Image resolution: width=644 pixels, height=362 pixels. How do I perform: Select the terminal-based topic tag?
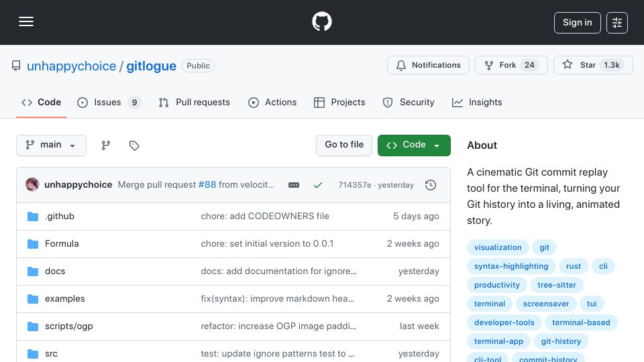pyautogui.click(x=581, y=323)
